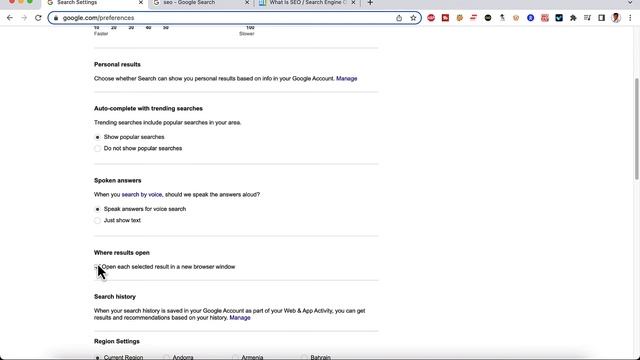Screen dimensions: 640x360
Task: Open the red striped extension icon
Action: click(x=473, y=18)
